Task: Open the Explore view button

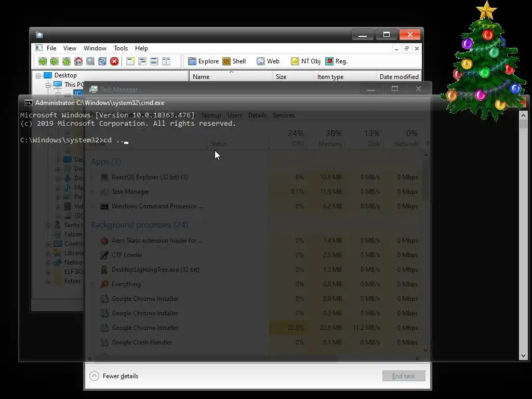Action: click(204, 61)
